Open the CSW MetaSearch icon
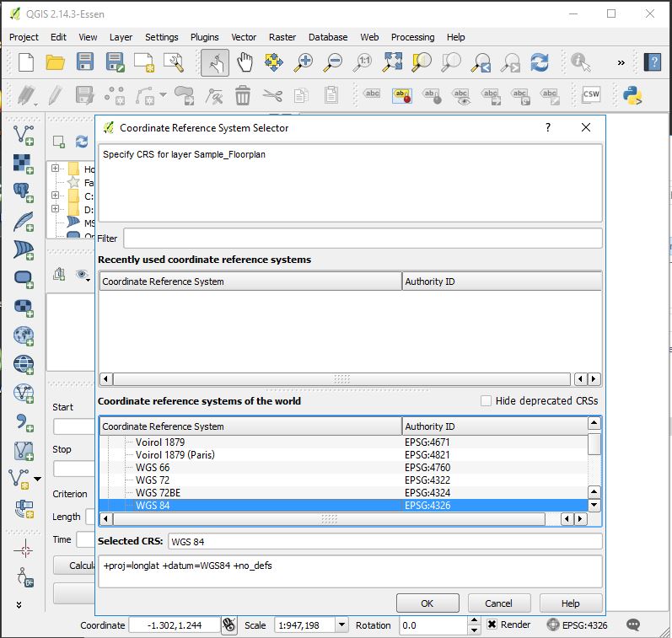This screenshot has width=672, height=638. [x=591, y=94]
